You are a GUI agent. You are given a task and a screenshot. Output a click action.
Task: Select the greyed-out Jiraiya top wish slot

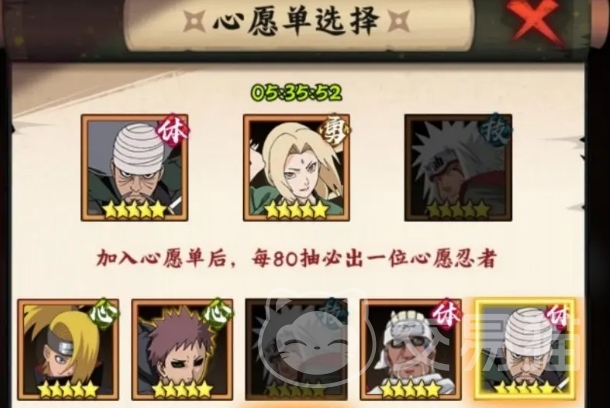tap(458, 168)
